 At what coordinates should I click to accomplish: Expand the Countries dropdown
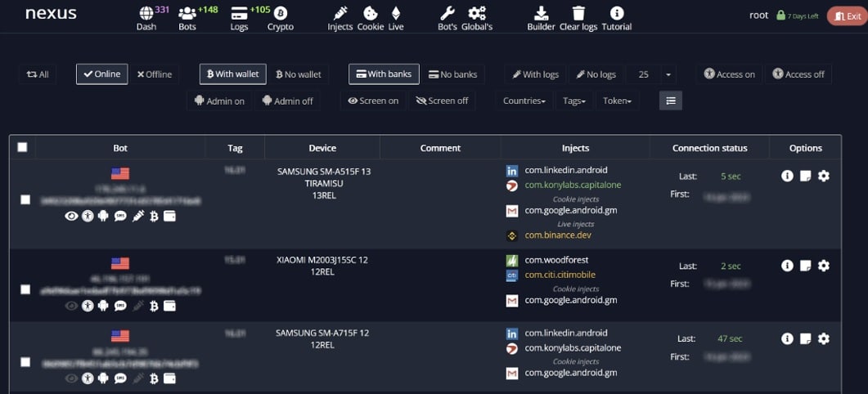tap(524, 101)
